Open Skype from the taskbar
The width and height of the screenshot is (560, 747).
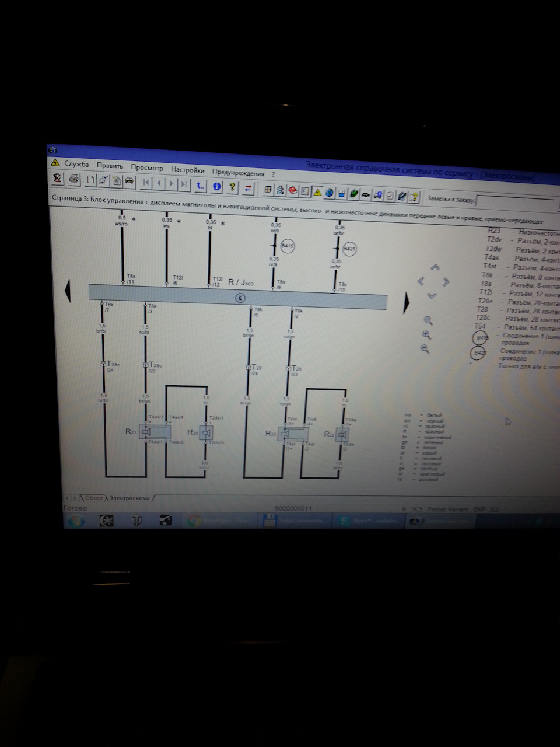pyautogui.click(x=369, y=521)
